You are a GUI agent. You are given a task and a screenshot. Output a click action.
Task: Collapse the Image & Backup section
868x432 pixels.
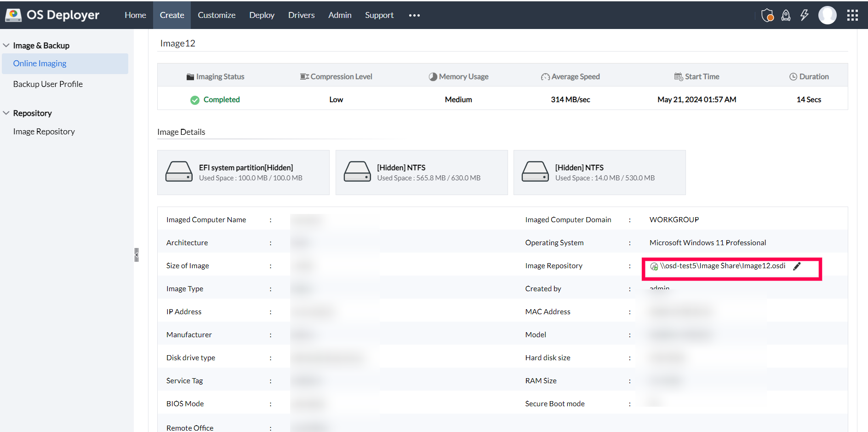(x=6, y=45)
